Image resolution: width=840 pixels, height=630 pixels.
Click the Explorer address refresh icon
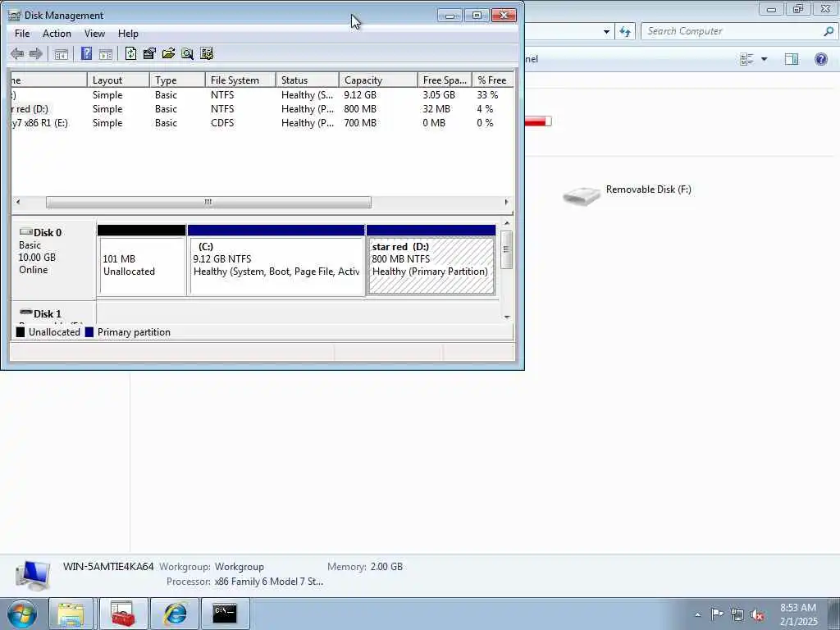click(625, 32)
